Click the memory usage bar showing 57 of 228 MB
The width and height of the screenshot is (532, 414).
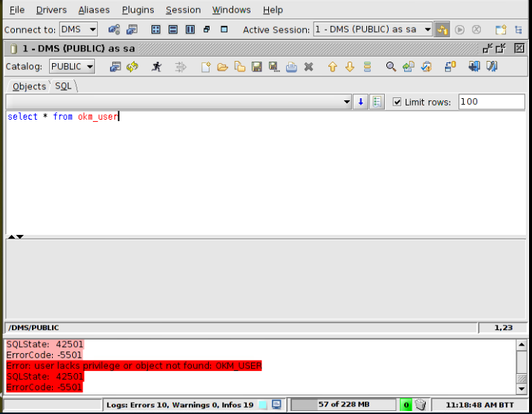pos(343,405)
